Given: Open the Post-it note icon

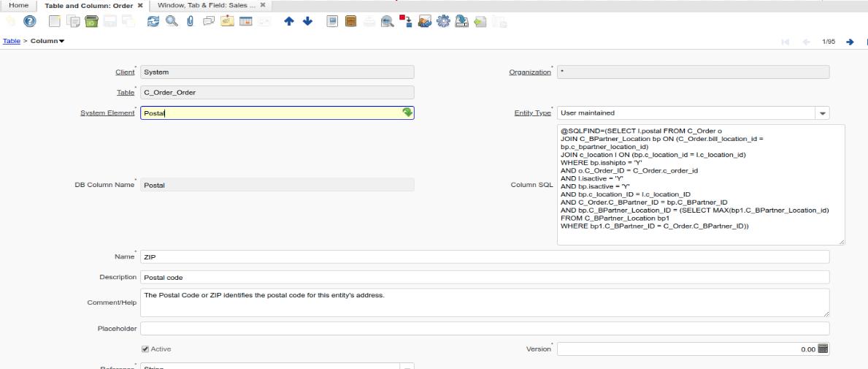Looking at the screenshot, I should point(227,21).
